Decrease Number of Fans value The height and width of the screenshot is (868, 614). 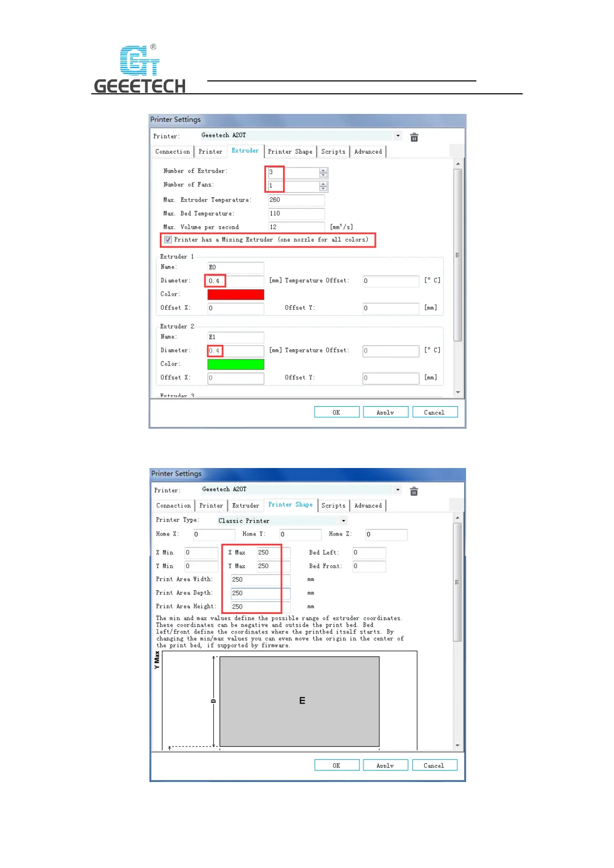tap(323, 189)
